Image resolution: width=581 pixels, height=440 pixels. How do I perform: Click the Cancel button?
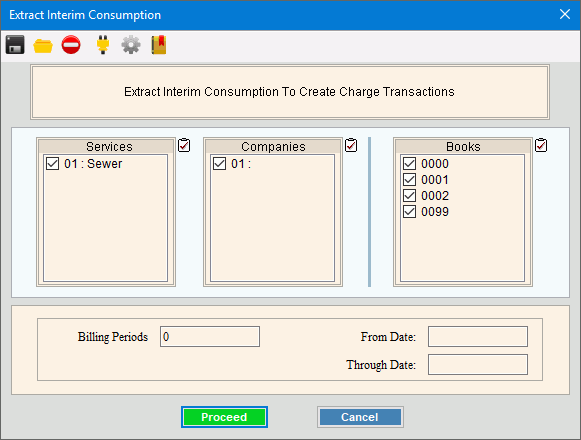coord(360,417)
